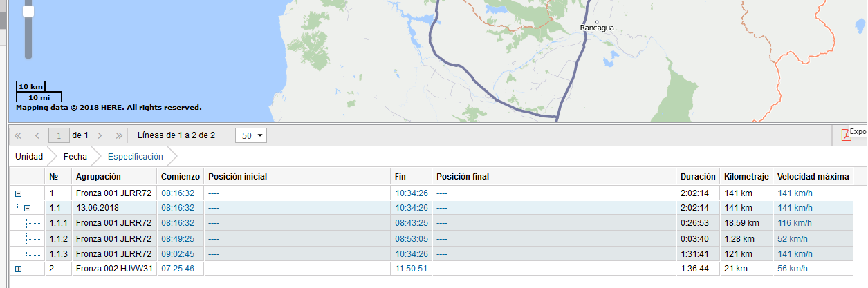868x288 pixels.
Task: Go to the next results page
Action: pyautogui.click(x=100, y=135)
